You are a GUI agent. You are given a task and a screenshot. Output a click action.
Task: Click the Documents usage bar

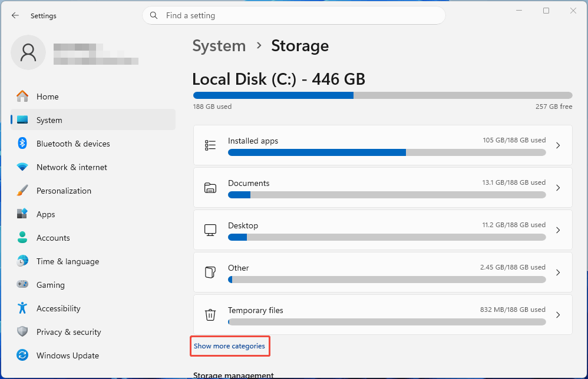pyautogui.click(x=387, y=195)
